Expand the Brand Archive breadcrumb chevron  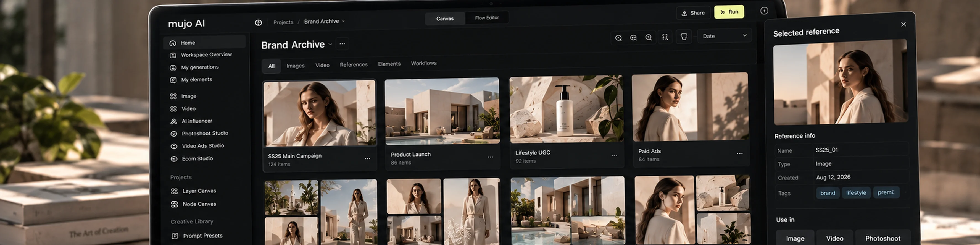pyautogui.click(x=343, y=21)
